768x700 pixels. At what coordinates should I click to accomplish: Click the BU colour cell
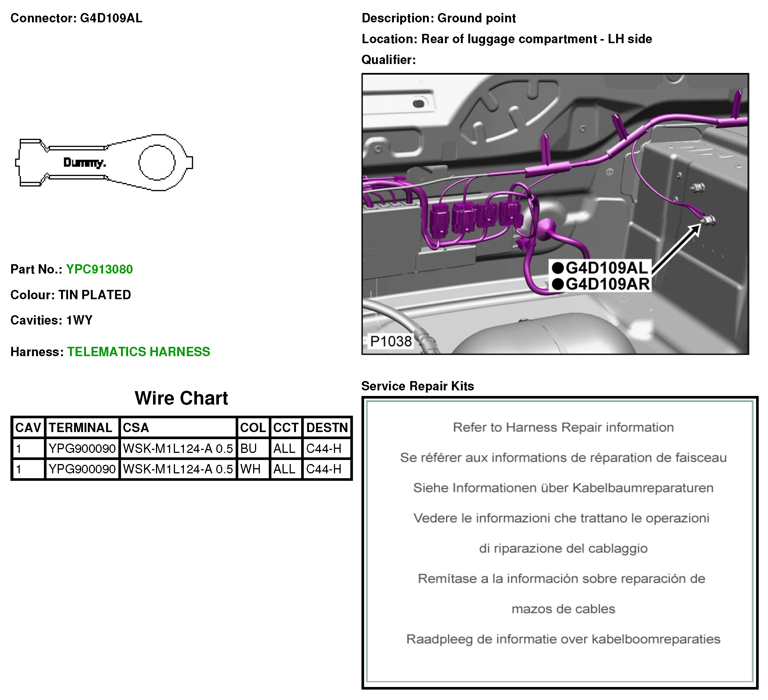click(x=253, y=448)
